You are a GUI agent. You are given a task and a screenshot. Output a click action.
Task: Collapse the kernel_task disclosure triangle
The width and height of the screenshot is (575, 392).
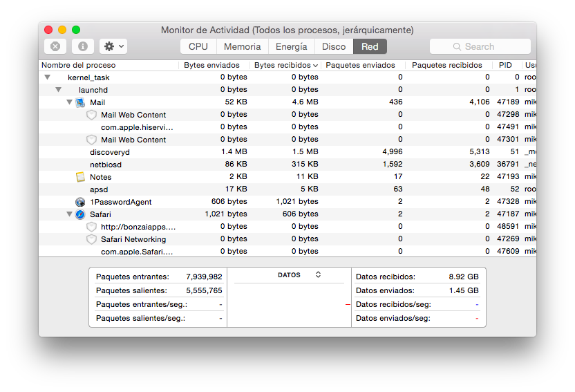point(47,77)
